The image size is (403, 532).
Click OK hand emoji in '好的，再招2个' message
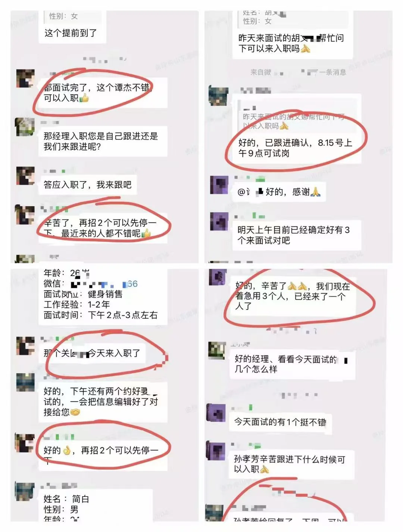[x=67, y=451]
